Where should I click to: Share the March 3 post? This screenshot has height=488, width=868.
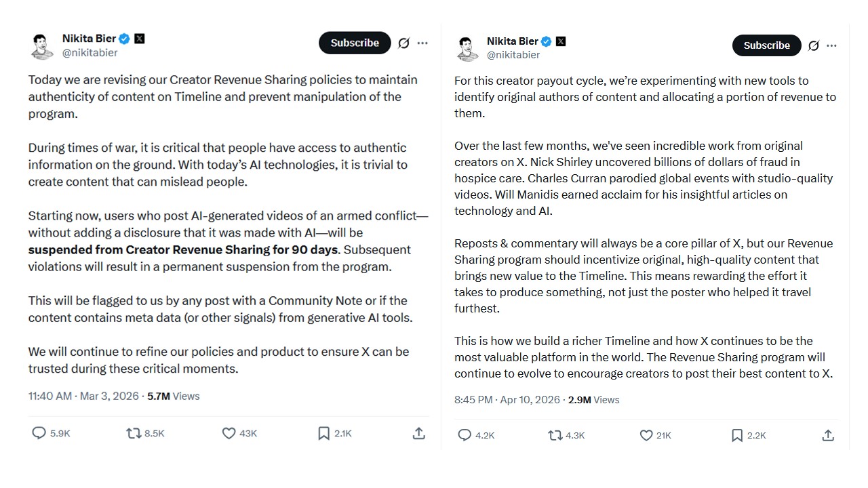tap(418, 432)
